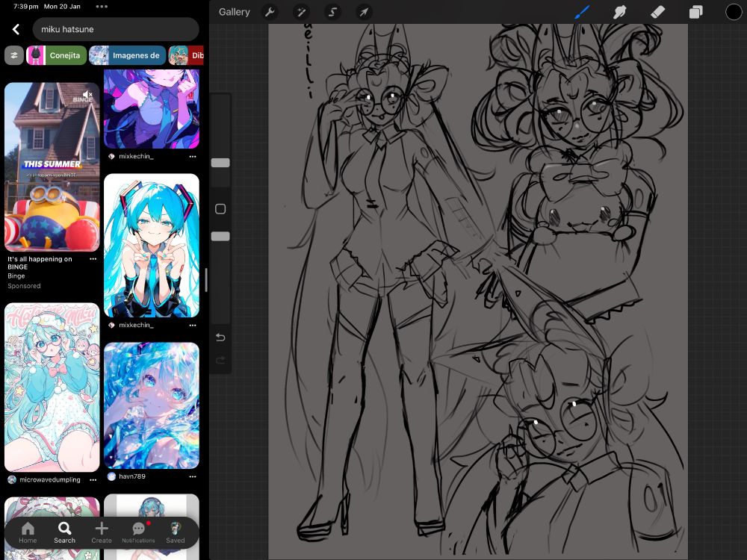Tap the status bar clock

25,7
